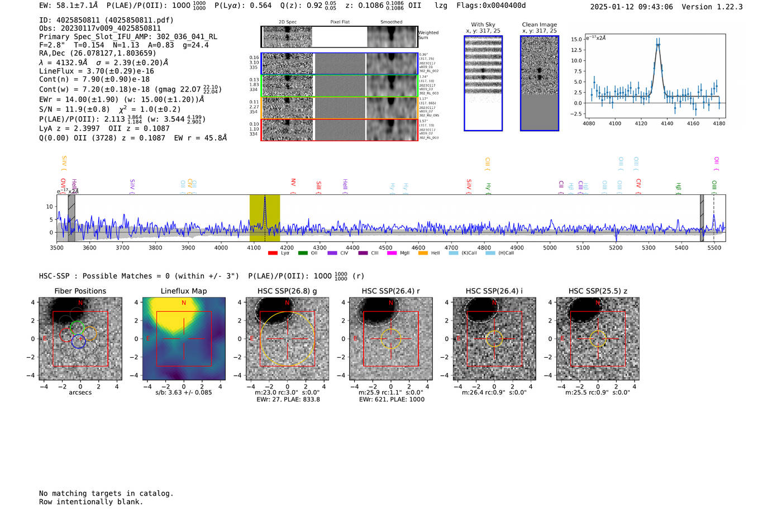
Task: Select the red-bordered fiber spectrum row
Action: [340, 130]
